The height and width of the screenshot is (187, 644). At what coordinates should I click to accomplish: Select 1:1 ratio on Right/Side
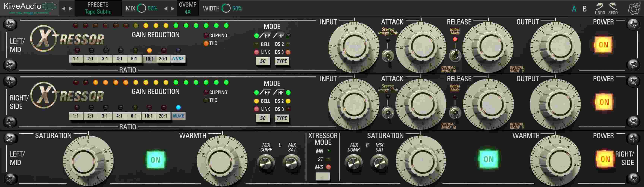click(x=76, y=116)
